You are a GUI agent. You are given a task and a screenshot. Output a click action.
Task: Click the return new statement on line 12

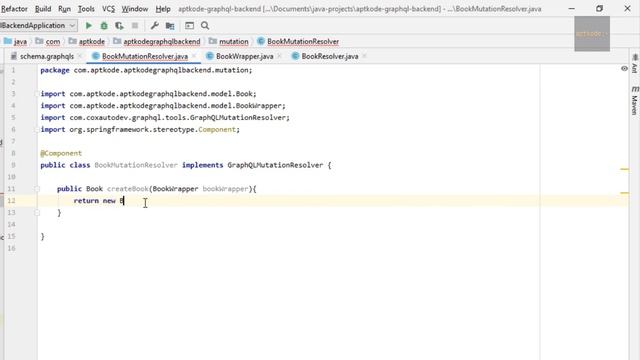point(99,201)
